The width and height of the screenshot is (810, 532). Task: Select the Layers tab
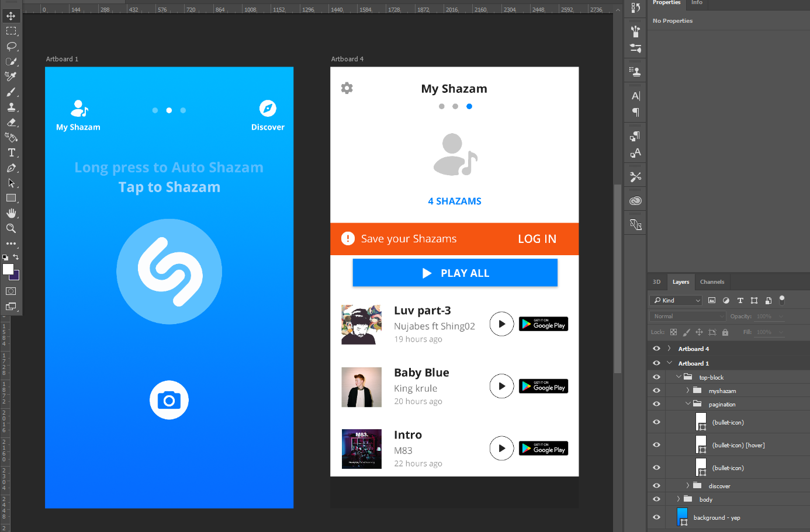(681, 282)
